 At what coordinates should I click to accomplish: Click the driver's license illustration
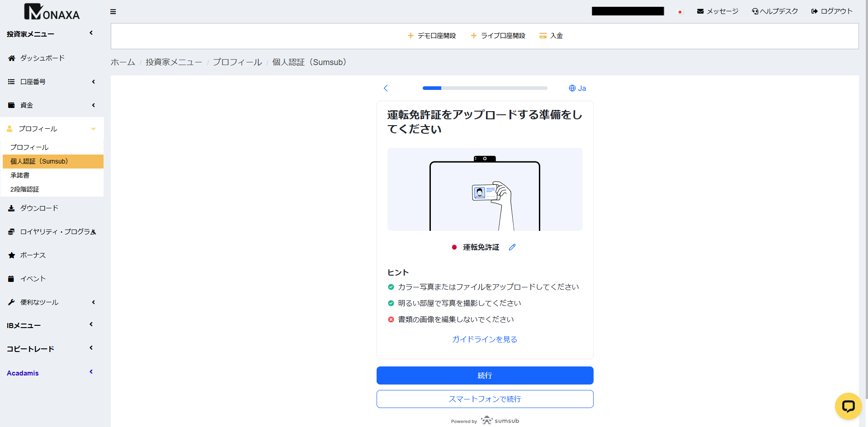pyautogui.click(x=485, y=189)
